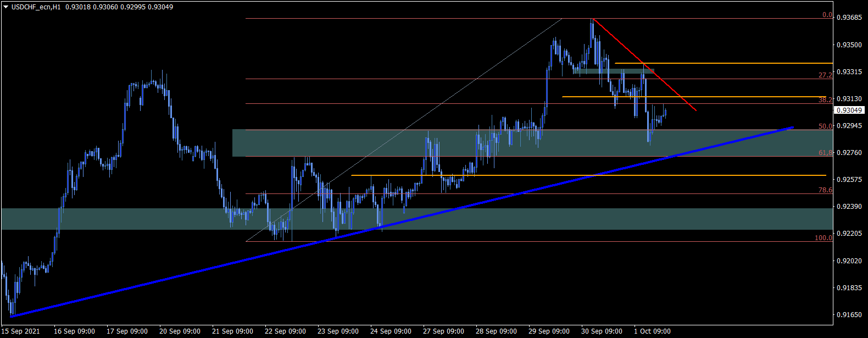Click the 0.92575 price axis label
The height and width of the screenshot is (338, 868).
pos(849,180)
